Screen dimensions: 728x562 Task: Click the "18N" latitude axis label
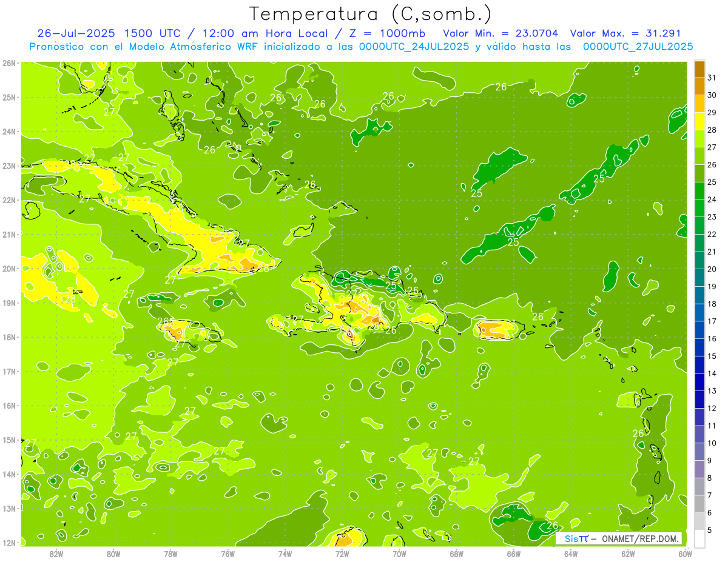tap(9, 336)
